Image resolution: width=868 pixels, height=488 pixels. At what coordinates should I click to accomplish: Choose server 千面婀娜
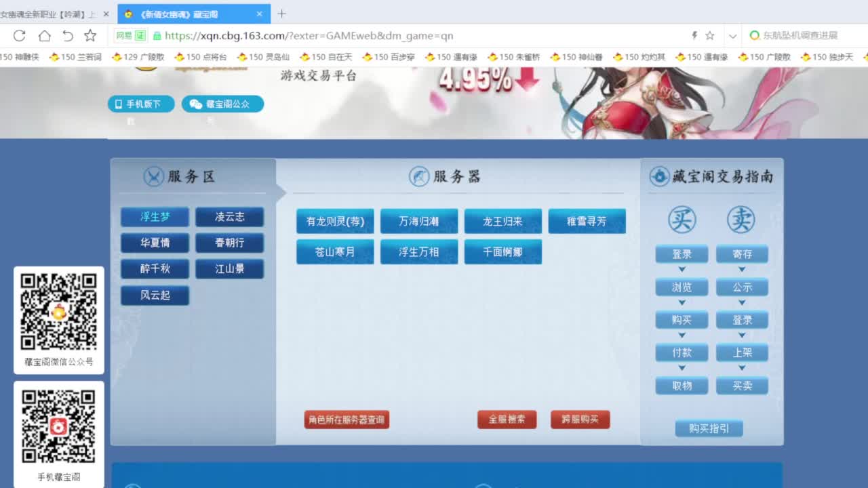pyautogui.click(x=503, y=251)
